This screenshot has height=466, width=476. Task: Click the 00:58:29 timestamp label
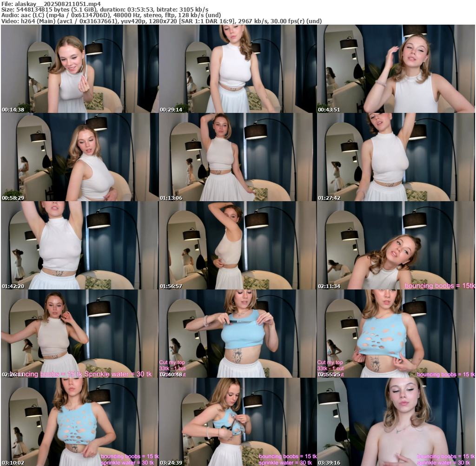tap(13, 198)
